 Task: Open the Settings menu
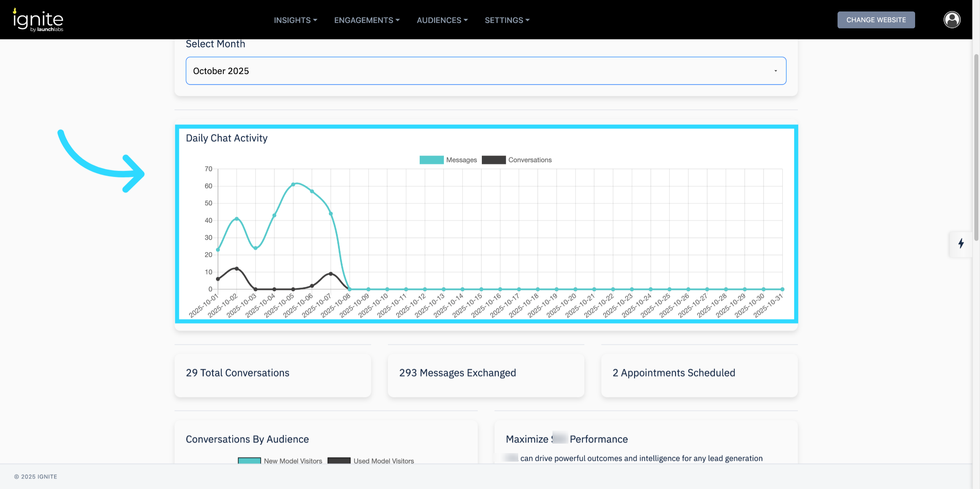[x=507, y=20]
